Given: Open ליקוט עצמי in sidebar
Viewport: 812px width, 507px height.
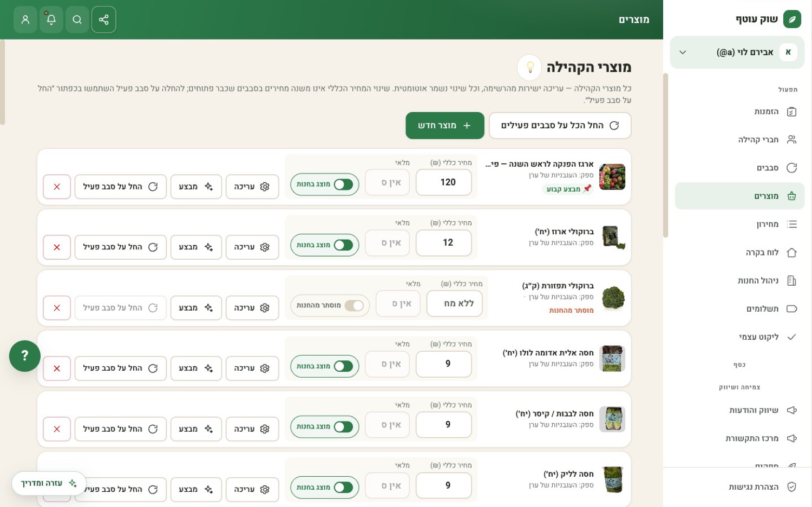Looking at the screenshot, I should [739, 337].
